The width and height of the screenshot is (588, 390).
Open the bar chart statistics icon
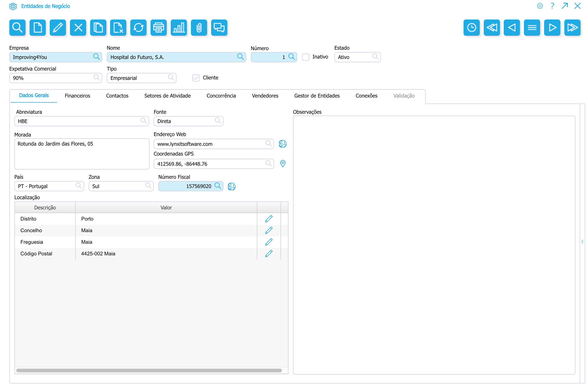pyautogui.click(x=179, y=27)
